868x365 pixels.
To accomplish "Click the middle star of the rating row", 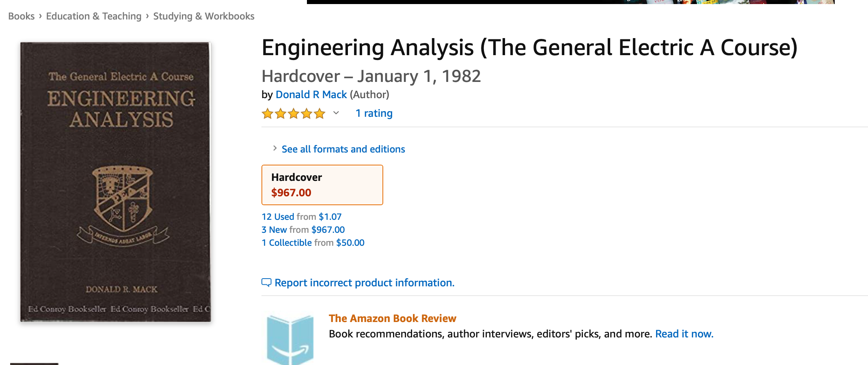I will tap(293, 114).
